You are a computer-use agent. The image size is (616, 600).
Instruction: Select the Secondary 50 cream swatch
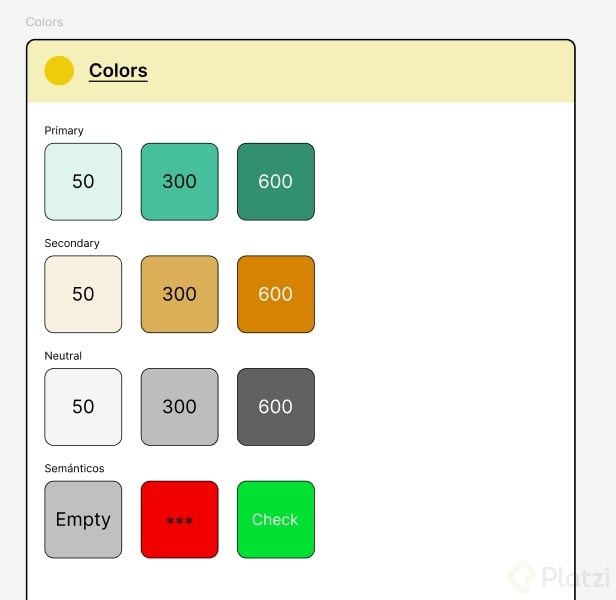coord(83,294)
